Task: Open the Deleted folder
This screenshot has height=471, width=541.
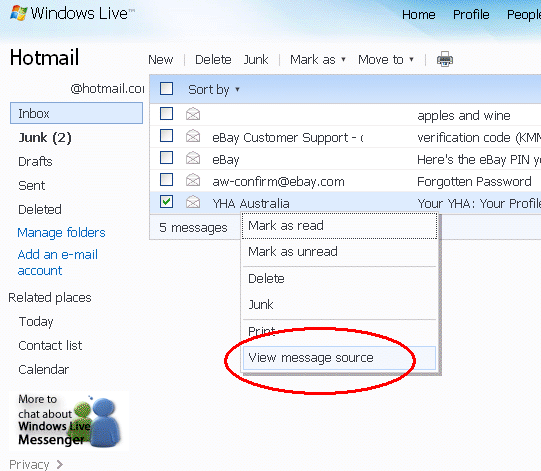Action: click(x=40, y=209)
